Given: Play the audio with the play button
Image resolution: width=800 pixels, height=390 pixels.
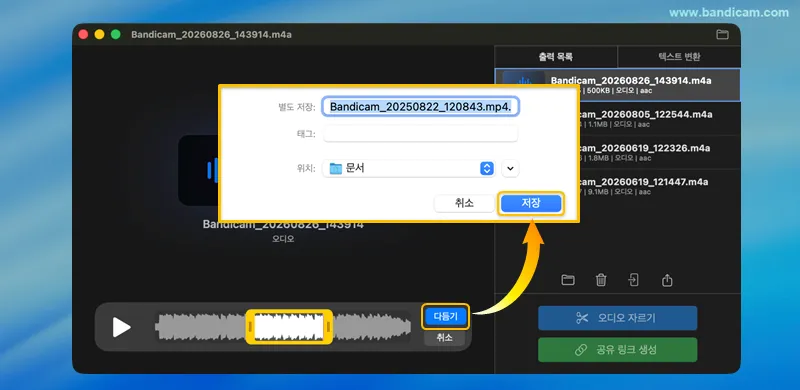Looking at the screenshot, I should point(121,327).
